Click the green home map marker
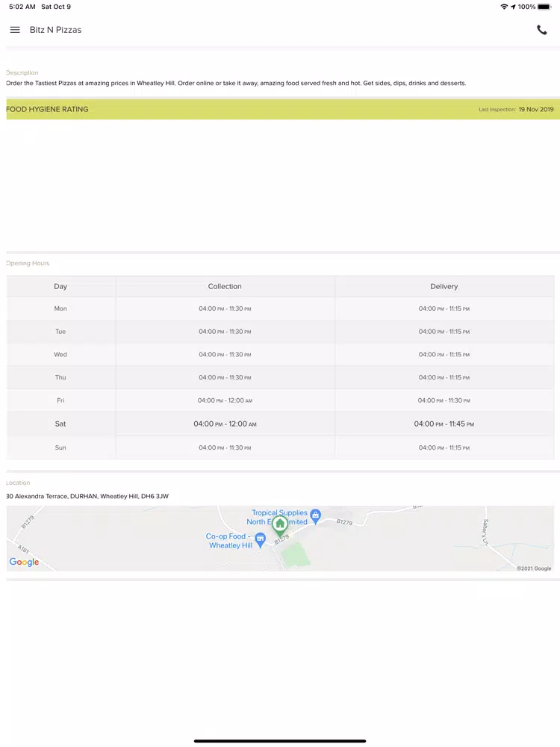560x747 pixels. 280,526
